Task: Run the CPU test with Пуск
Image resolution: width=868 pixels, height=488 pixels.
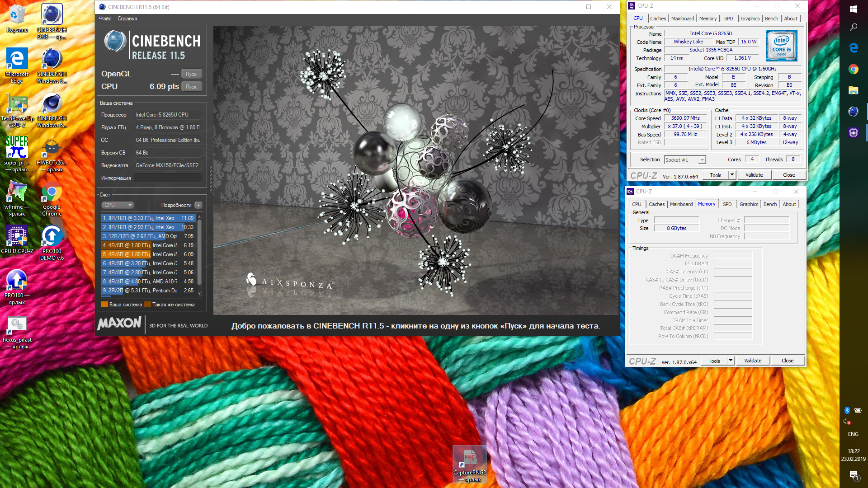Action: point(191,87)
